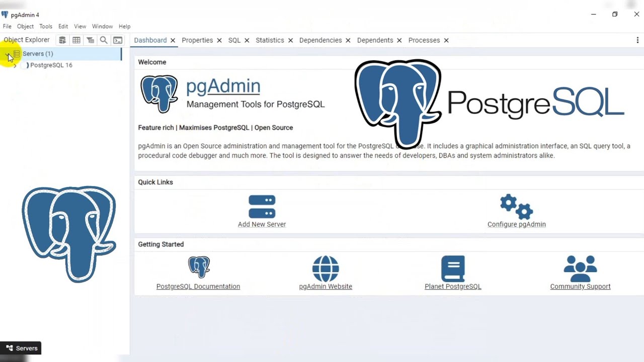Open the View menu
The width and height of the screenshot is (644, 362).
(x=80, y=26)
